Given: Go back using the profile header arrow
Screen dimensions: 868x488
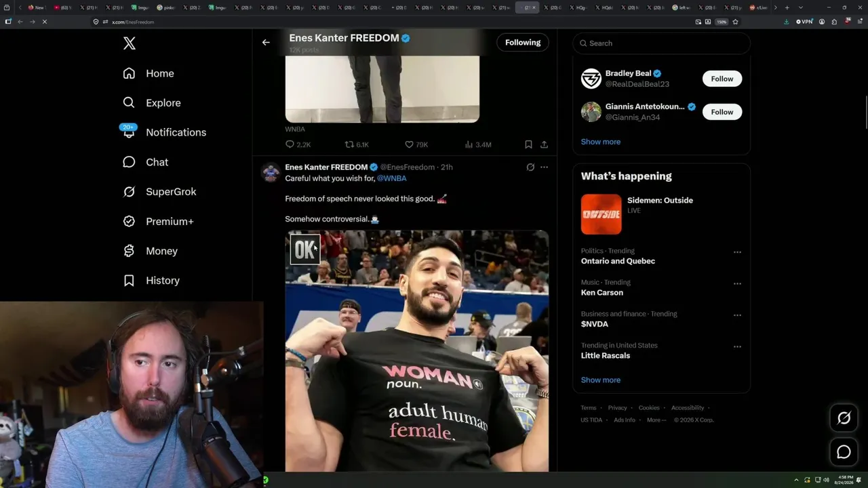Looking at the screenshot, I should pyautogui.click(x=266, y=42).
